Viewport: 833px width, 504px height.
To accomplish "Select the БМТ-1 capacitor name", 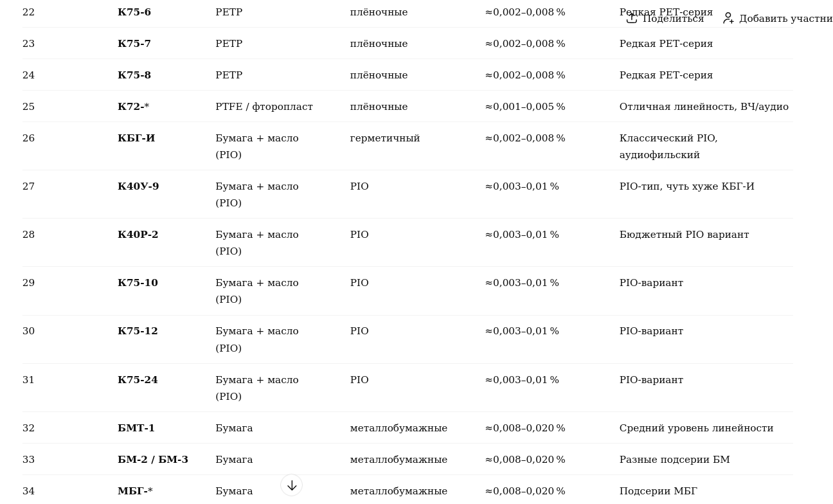I will 136,429.
